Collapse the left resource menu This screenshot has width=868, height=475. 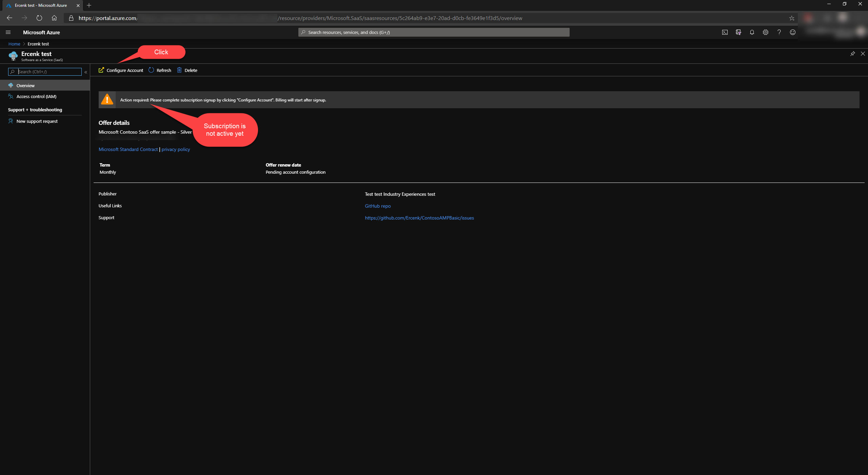point(86,72)
